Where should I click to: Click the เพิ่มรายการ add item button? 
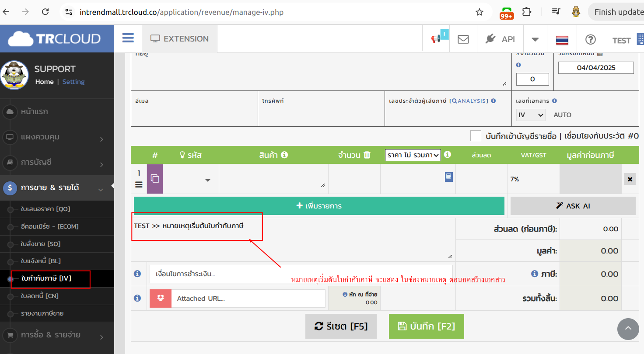point(319,206)
